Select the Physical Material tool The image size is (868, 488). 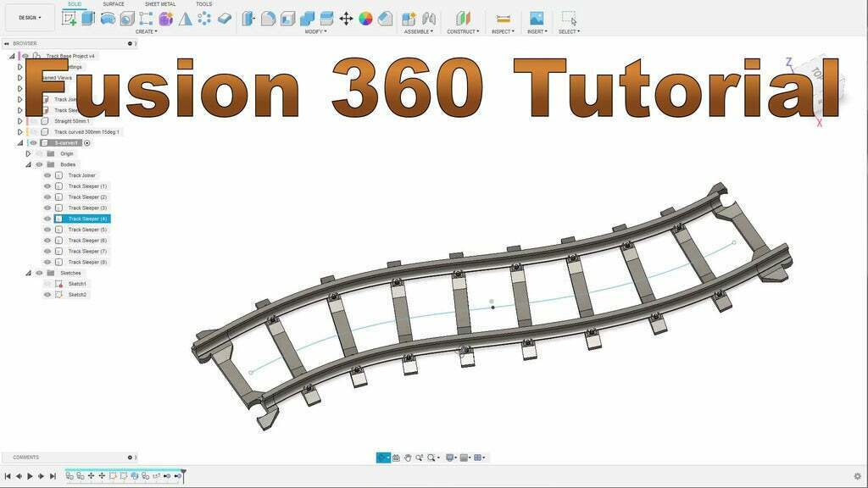[386, 19]
